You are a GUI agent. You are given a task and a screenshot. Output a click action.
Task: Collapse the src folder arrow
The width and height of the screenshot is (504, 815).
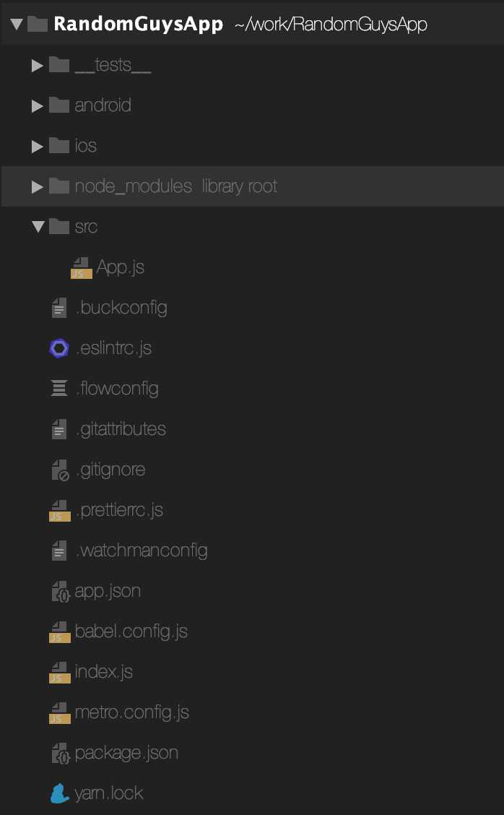click(x=38, y=227)
